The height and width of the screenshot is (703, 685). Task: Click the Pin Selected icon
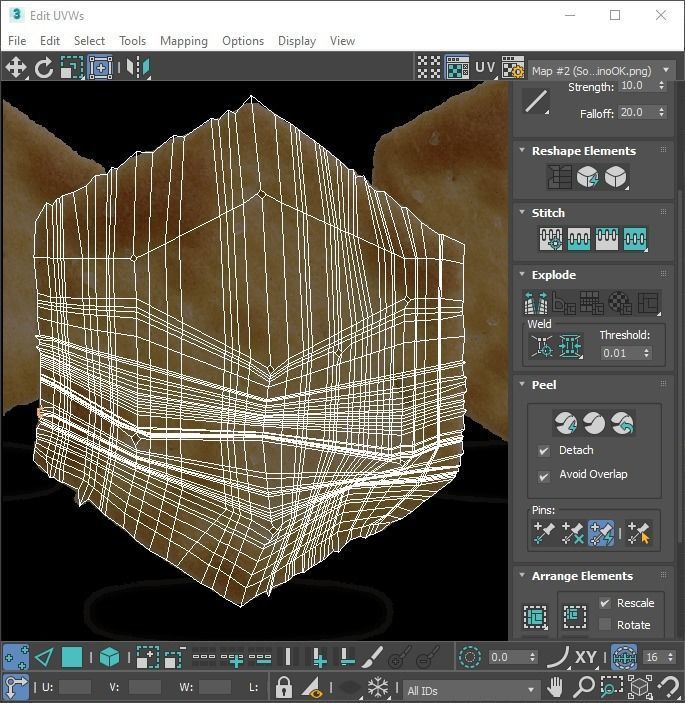point(544,533)
